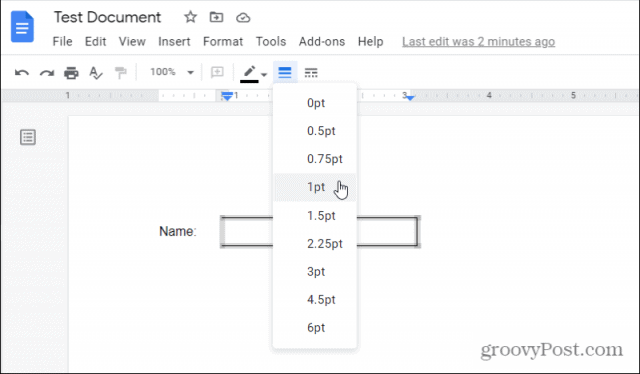The height and width of the screenshot is (374, 640).
Task: Select 6pt border weight
Action: point(315,327)
